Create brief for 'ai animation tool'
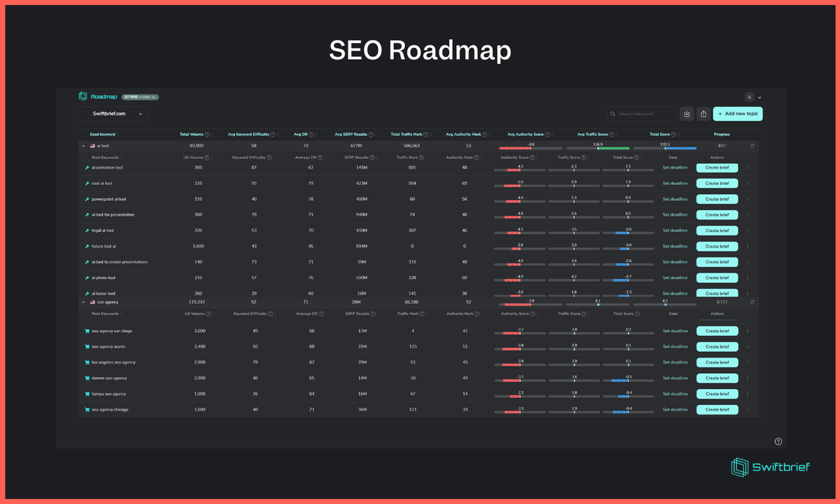The width and height of the screenshot is (840, 504). pyautogui.click(x=717, y=167)
